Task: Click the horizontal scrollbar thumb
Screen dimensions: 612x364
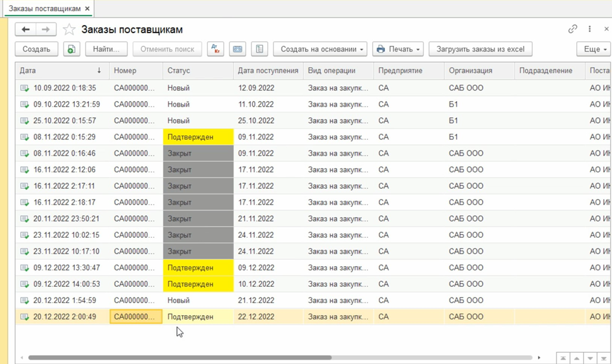Action: [x=180, y=357]
